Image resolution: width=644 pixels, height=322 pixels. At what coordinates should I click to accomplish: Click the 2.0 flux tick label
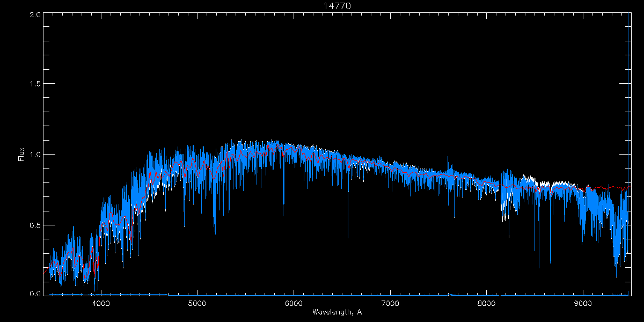pyautogui.click(x=35, y=15)
